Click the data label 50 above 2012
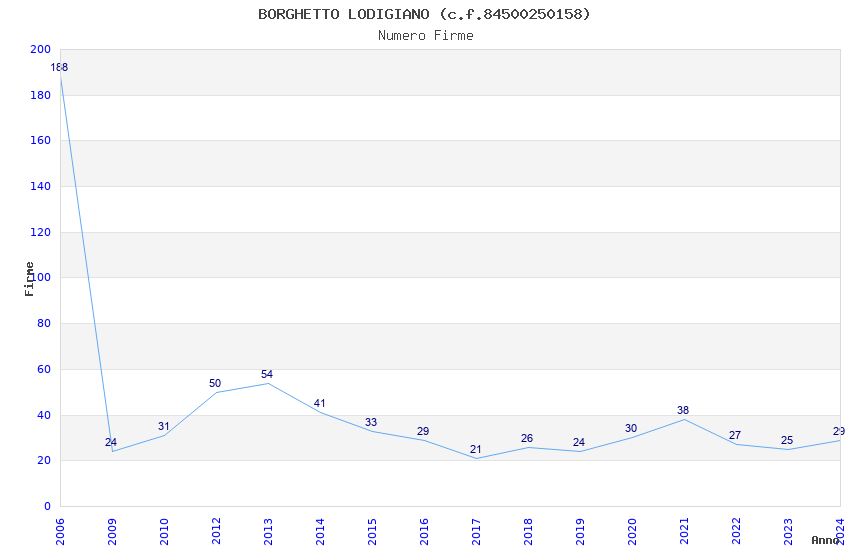The image size is (850, 550). [x=215, y=384]
